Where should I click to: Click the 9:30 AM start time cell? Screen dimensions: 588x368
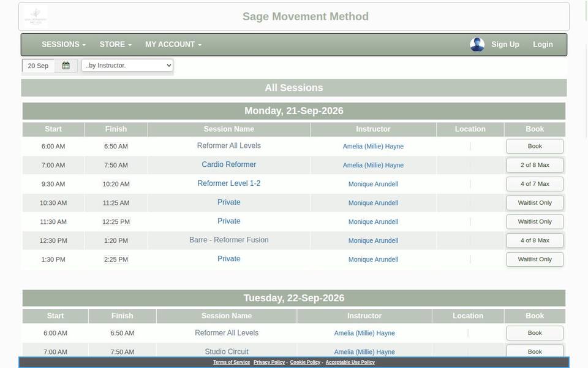(x=53, y=184)
